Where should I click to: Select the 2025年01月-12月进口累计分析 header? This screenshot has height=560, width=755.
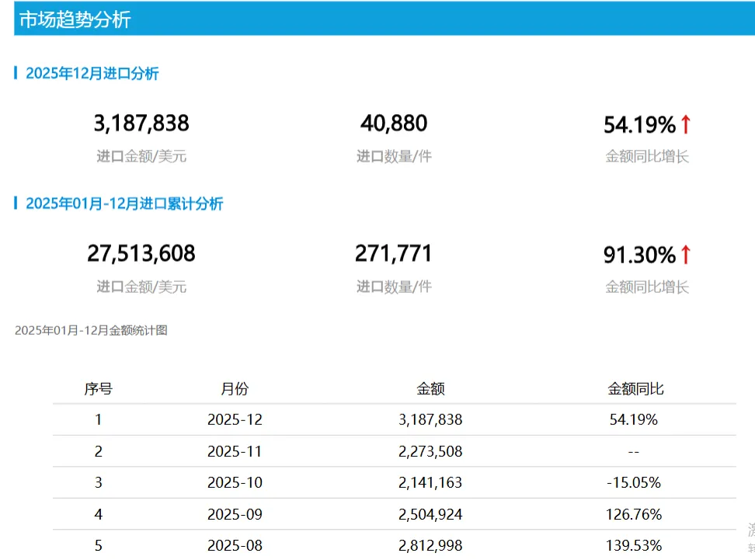[x=126, y=203]
